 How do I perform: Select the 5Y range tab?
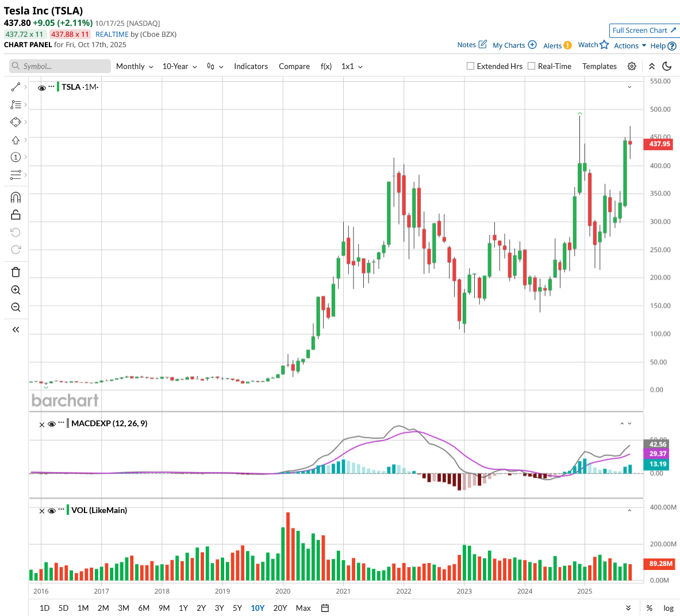tap(237, 608)
